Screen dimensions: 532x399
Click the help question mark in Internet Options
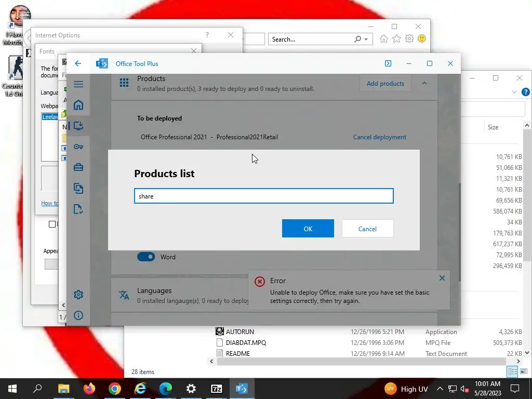(x=207, y=35)
